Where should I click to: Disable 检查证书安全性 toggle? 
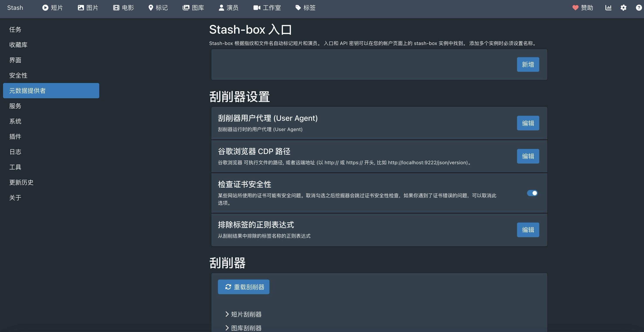tap(532, 193)
